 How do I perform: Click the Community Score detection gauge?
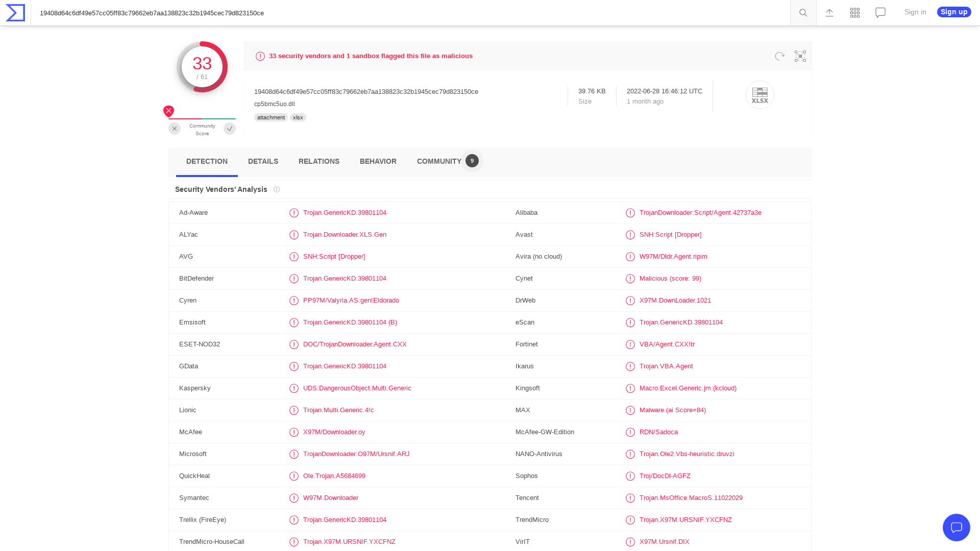point(202,67)
